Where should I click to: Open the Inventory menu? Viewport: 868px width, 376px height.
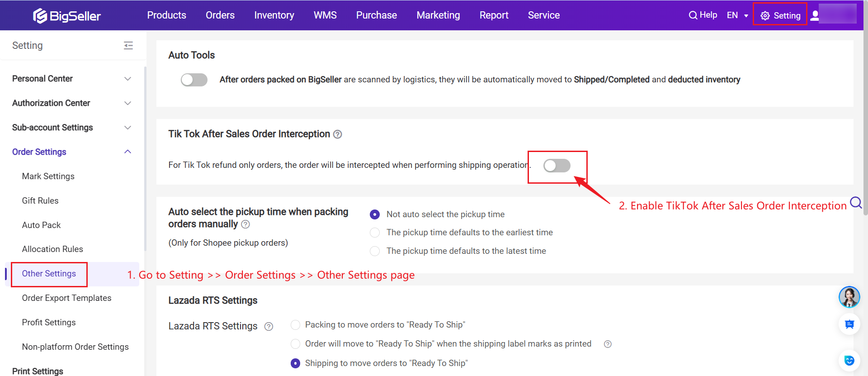[274, 15]
